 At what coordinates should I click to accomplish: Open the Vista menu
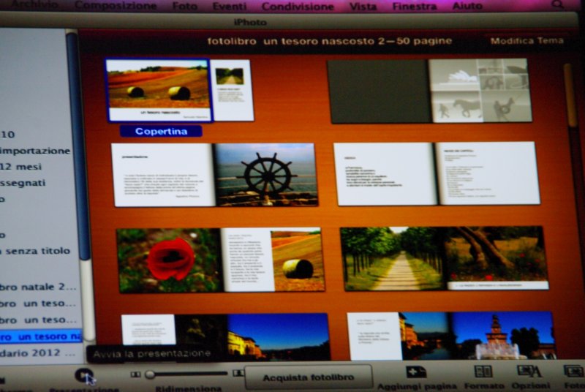[363, 7]
